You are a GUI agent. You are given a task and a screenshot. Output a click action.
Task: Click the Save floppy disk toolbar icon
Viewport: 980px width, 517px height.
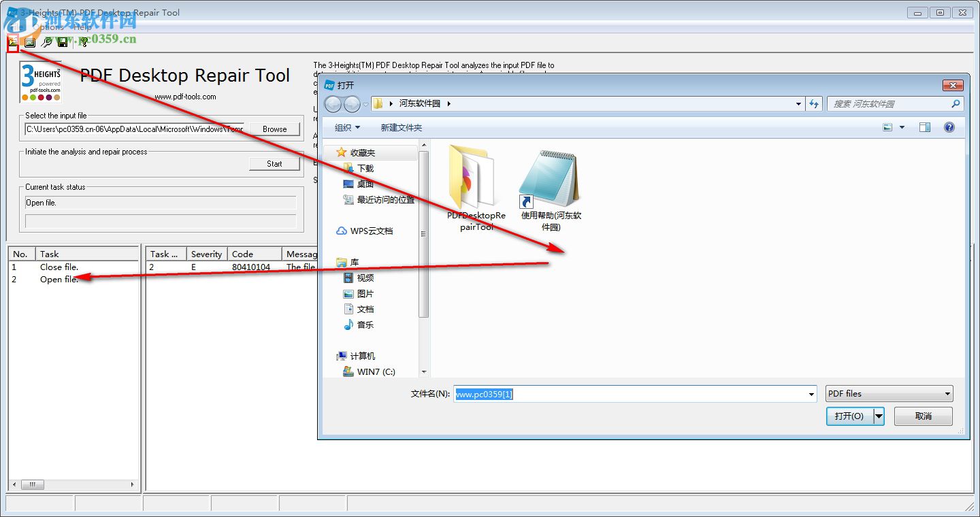pos(63,42)
